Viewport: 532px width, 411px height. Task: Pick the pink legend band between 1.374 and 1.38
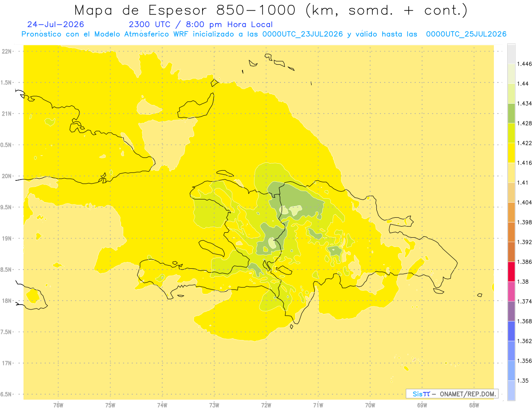[x=511, y=291]
